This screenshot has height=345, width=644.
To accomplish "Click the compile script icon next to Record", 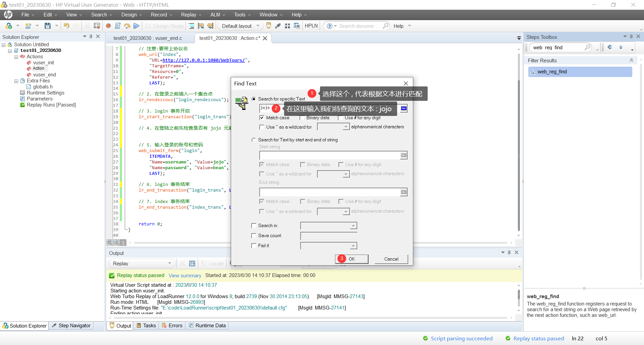I will pyautogui.click(x=118, y=26).
